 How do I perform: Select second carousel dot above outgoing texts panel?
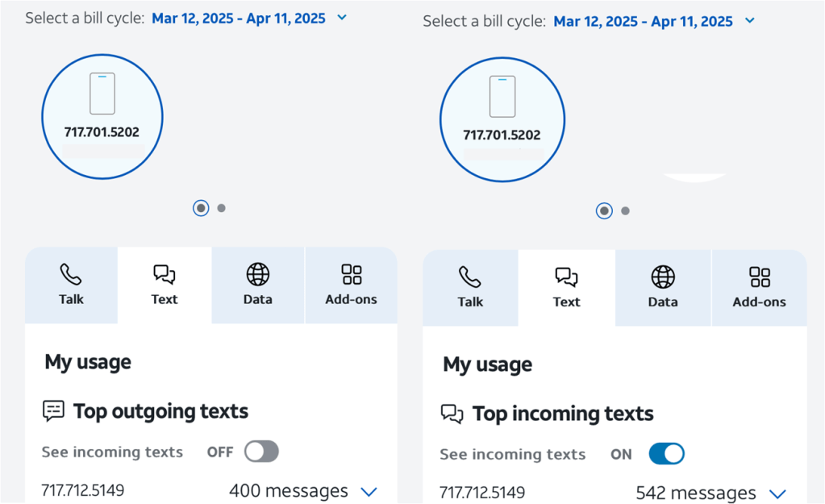pos(222,208)
